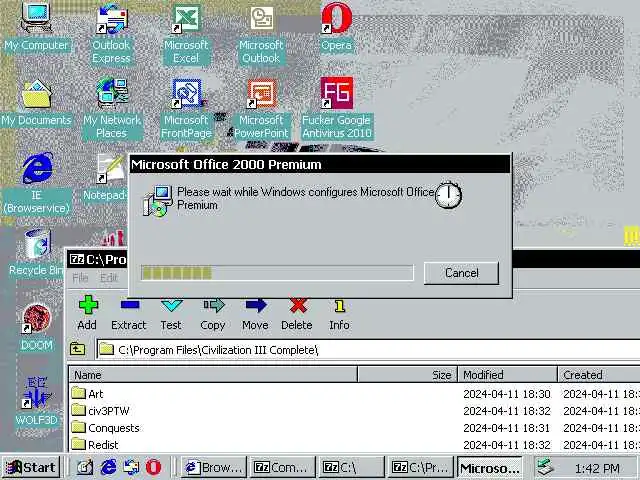Sort by the Size column header
Screen dimensions: 640x480
click(407, 375)
